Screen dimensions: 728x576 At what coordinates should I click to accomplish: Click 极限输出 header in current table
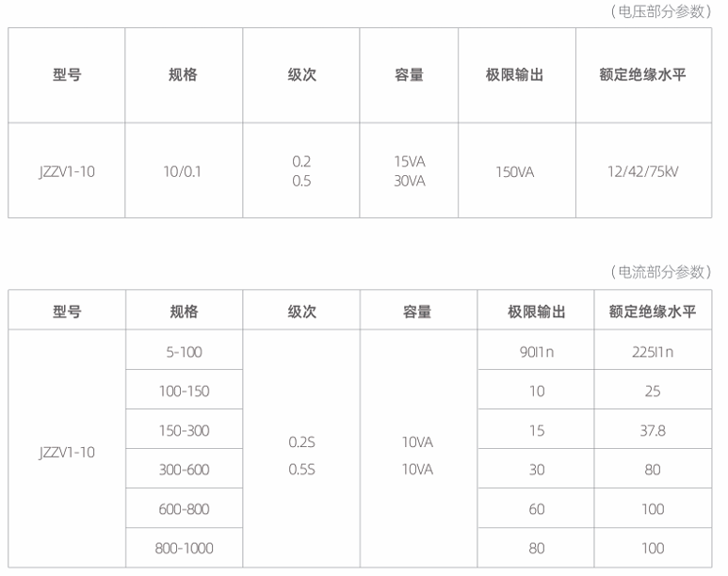(x=536, y=312)
